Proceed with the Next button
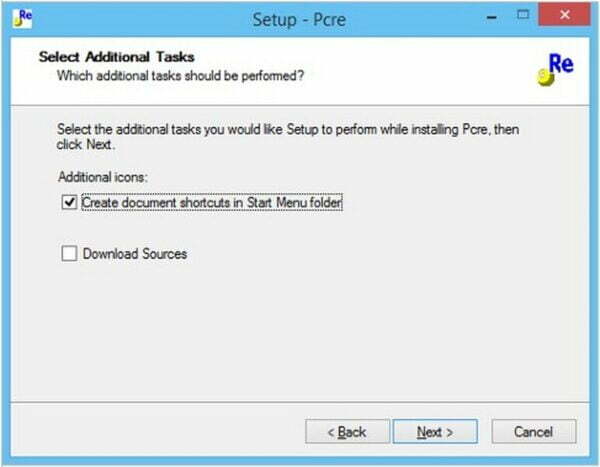 [x=435, y=432]
